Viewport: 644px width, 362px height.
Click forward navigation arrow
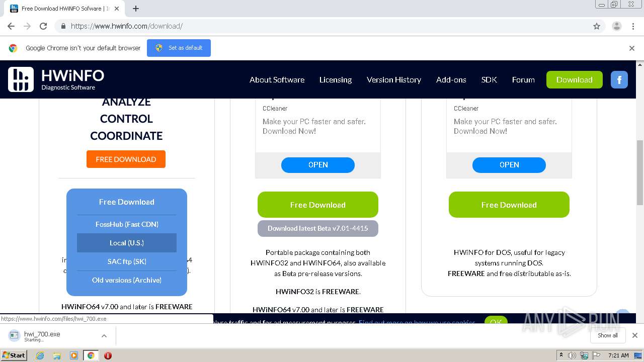27,26
